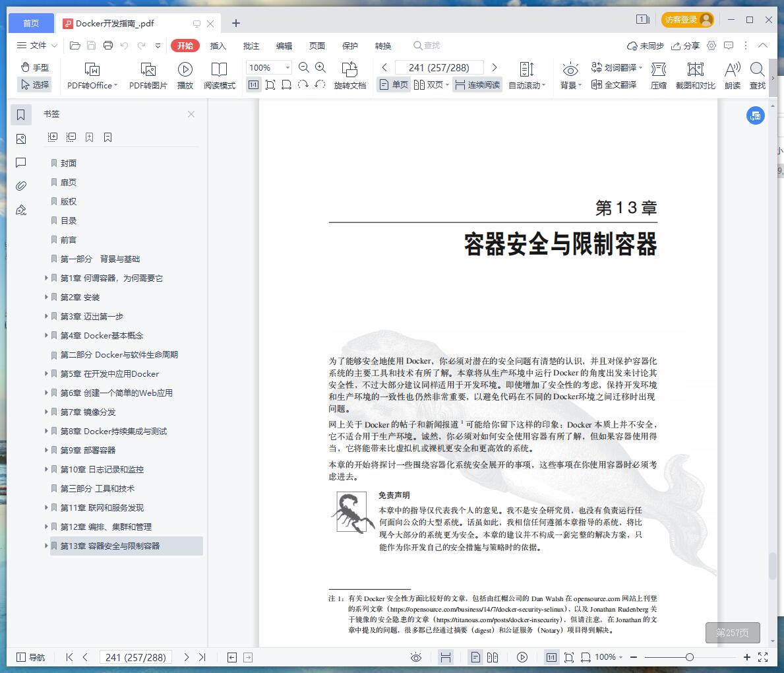Viewport: 784px width, 673px height.
Task: Expand the 第13章 bookmark node
Action: [x=46, y=546]
